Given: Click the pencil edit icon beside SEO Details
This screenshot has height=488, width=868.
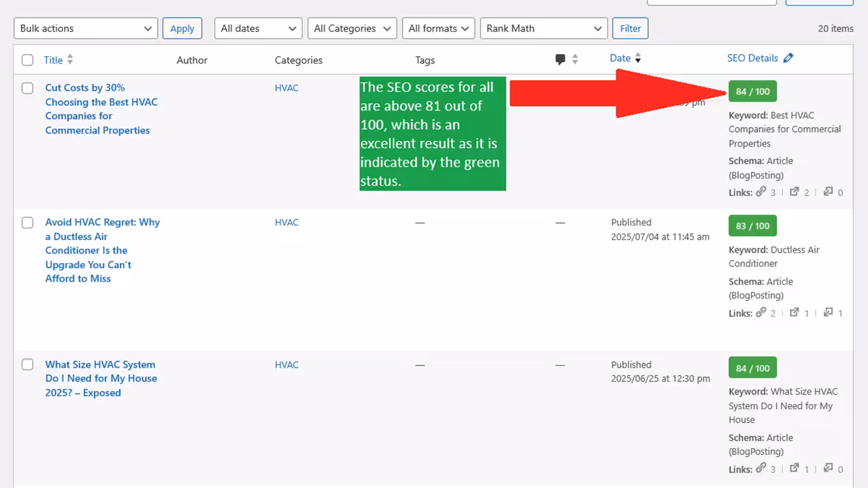Looking at the screenshot, I should pos(788,58).
